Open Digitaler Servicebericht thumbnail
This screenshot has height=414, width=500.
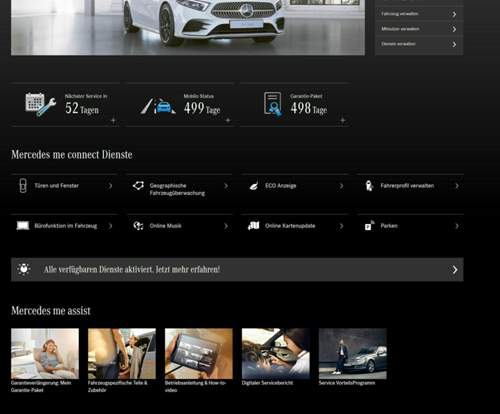click(276, 353)
